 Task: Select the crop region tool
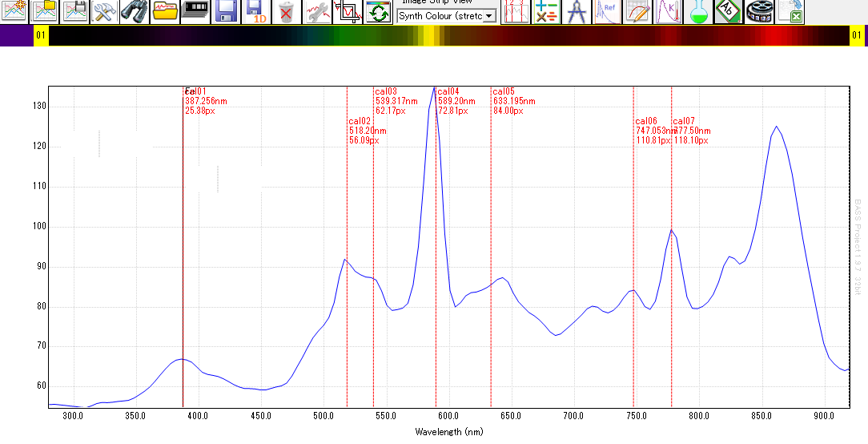348,11
